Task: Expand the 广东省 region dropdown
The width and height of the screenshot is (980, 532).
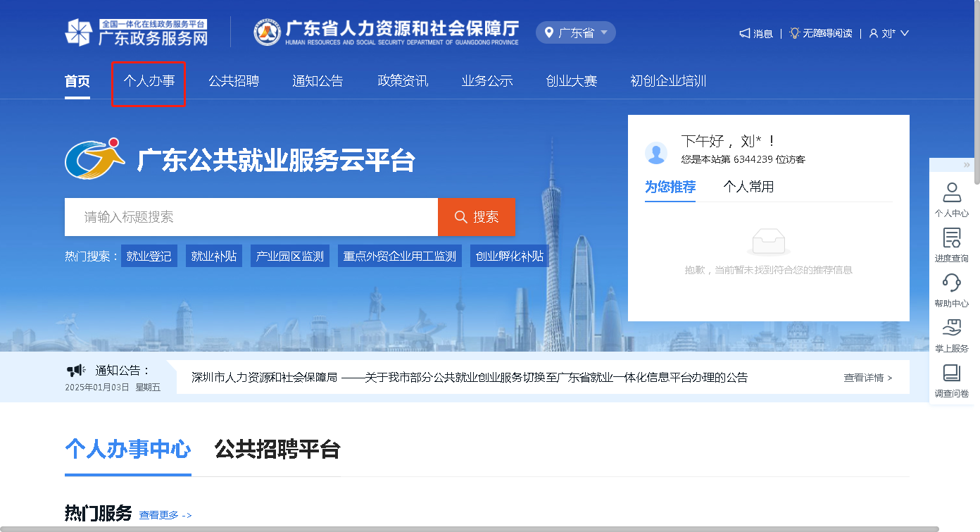Action: pos(604,32)
